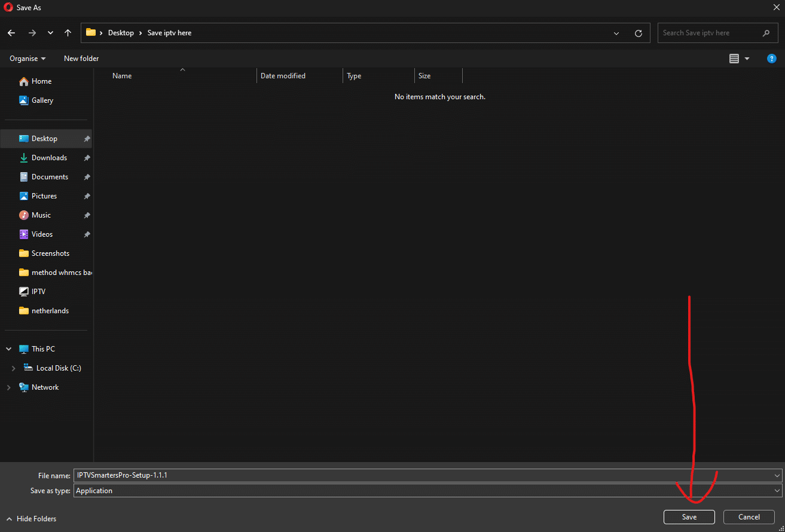Image resolution: width=785 pixels, height=532 pixels.
Task: Expand the Network tree node
Action: pyautogui.click(x=8, y=387)
